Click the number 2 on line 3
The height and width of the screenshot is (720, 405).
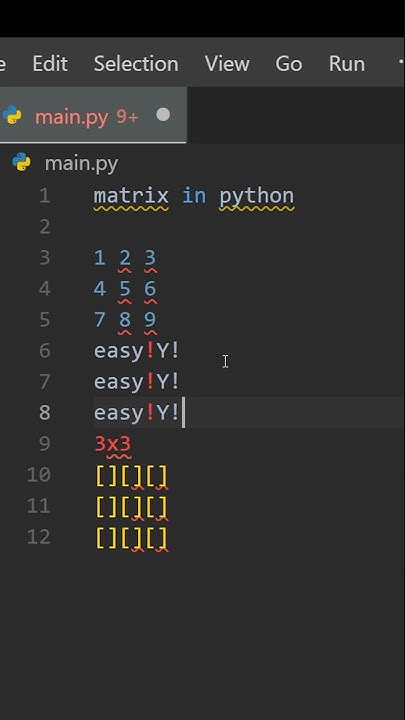[x=124, y=258]
